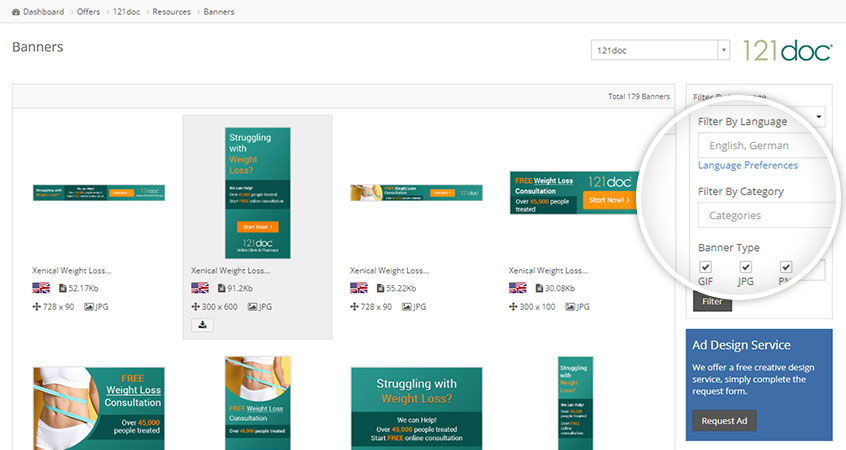Toggle the GIF banner type checkbox
Viewport: 846px width, 450px height.
tap(705, 267)
